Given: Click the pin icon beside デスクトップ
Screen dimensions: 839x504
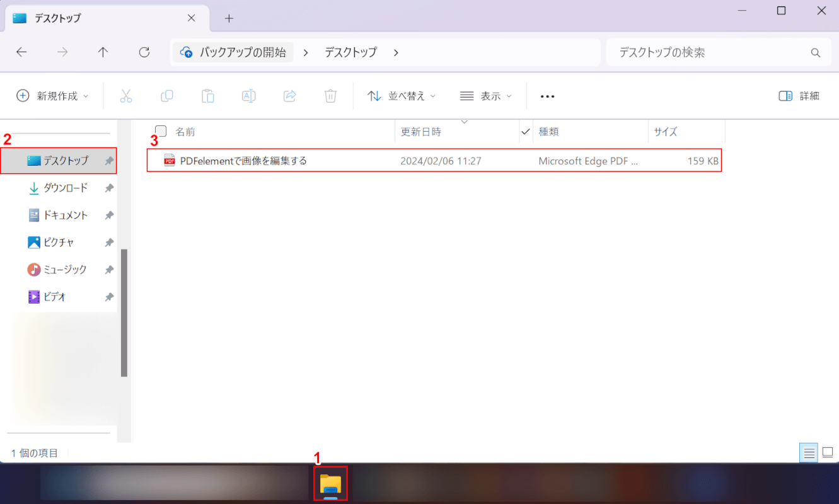Looking at the screenshot, I should pos(109,161).
